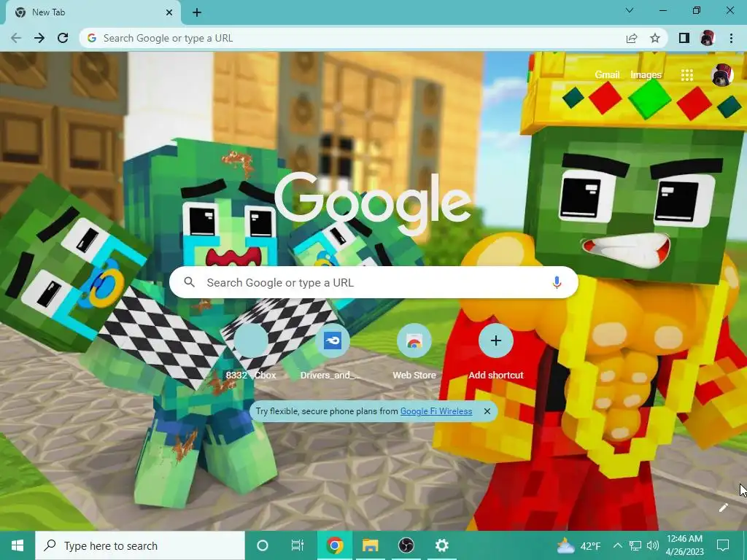Switch to Chrome on the taskbar

coord(335,545)
